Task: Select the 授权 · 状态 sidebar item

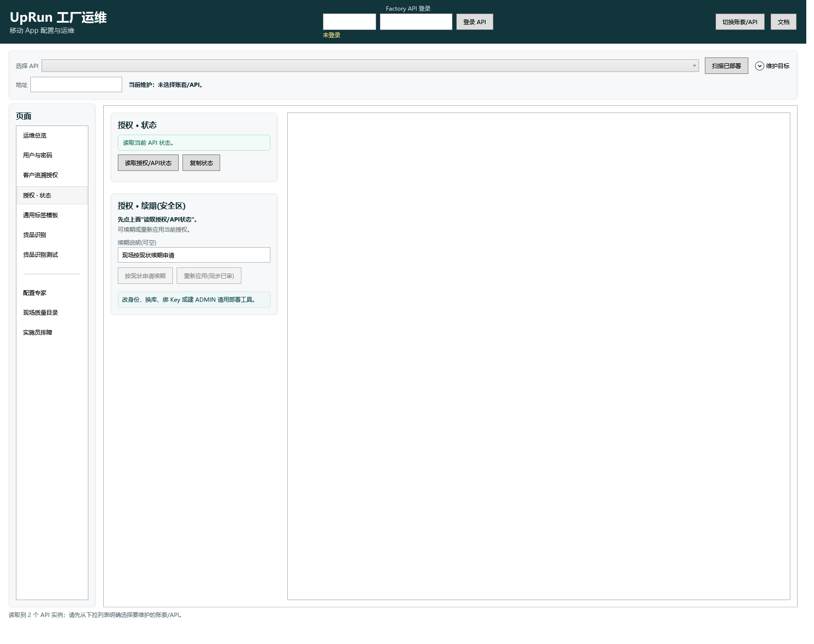Action: (52, 196)
